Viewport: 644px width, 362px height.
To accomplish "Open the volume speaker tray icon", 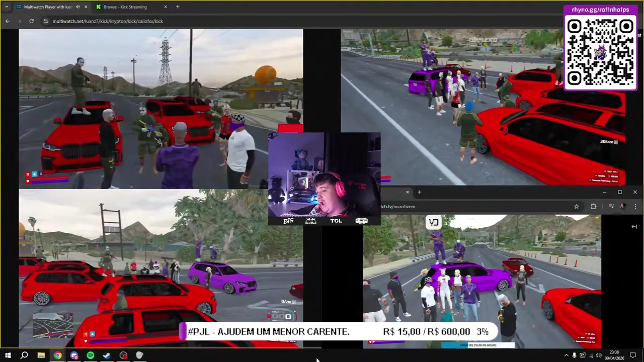I will pyautogui.click(x=599, y=355).
